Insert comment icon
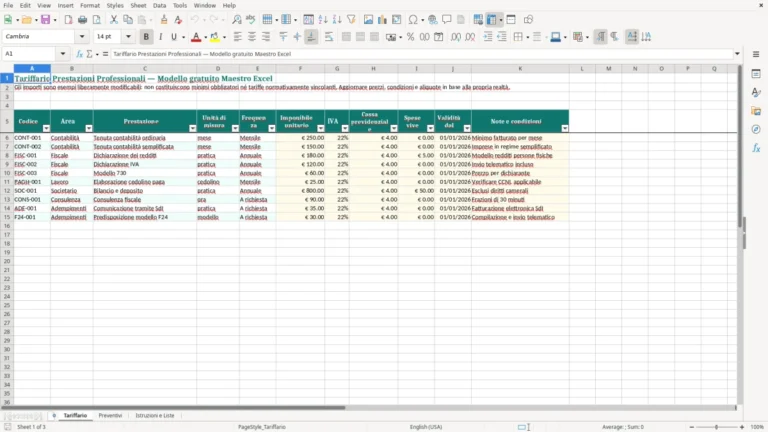The height and width of the screenshot is (432, 768). pyautogui.click(x=447, y=20)
